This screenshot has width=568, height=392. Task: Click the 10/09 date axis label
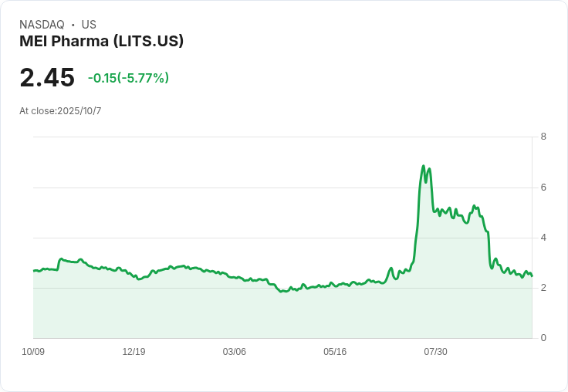33,351
